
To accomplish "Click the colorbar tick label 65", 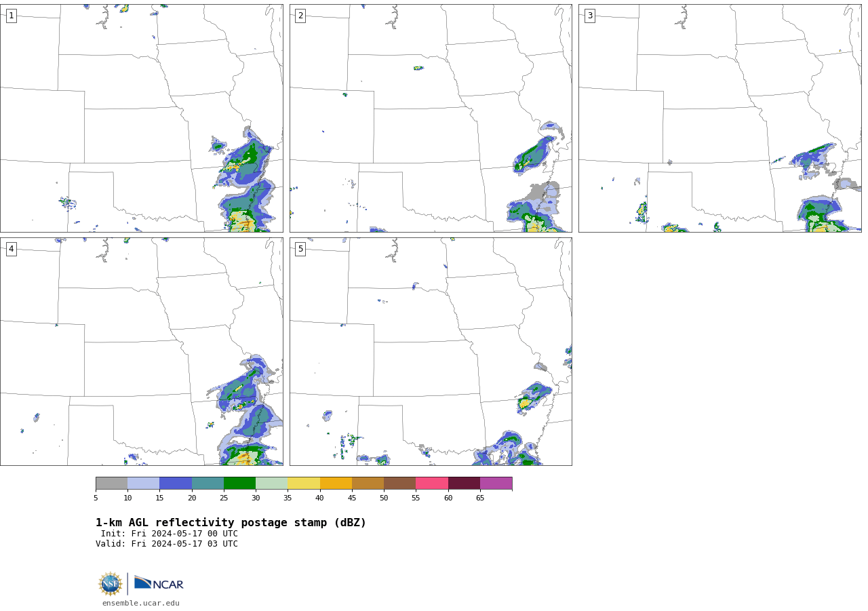I will pos(480,498).
